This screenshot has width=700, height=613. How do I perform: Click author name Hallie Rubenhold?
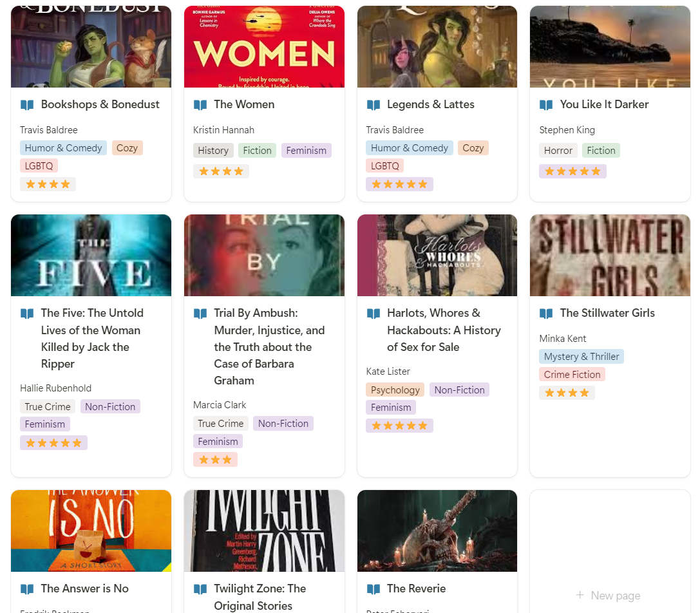tap(56, 388)
